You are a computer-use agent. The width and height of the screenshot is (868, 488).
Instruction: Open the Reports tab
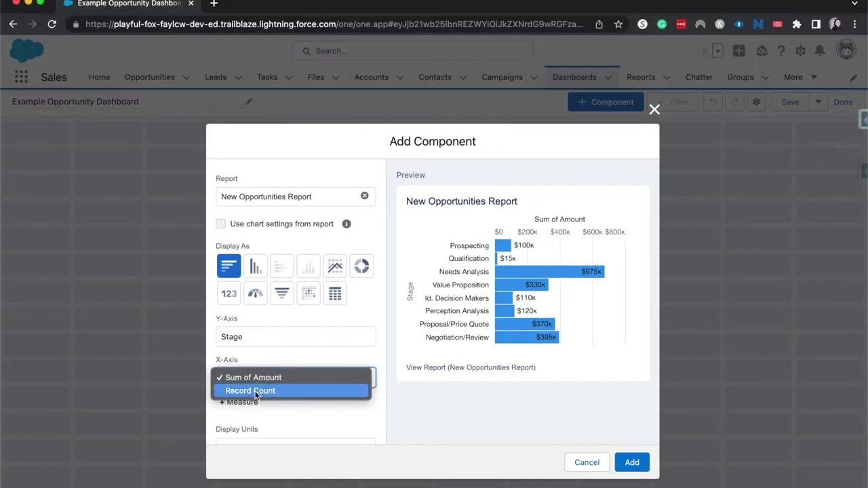pos(641,77)
